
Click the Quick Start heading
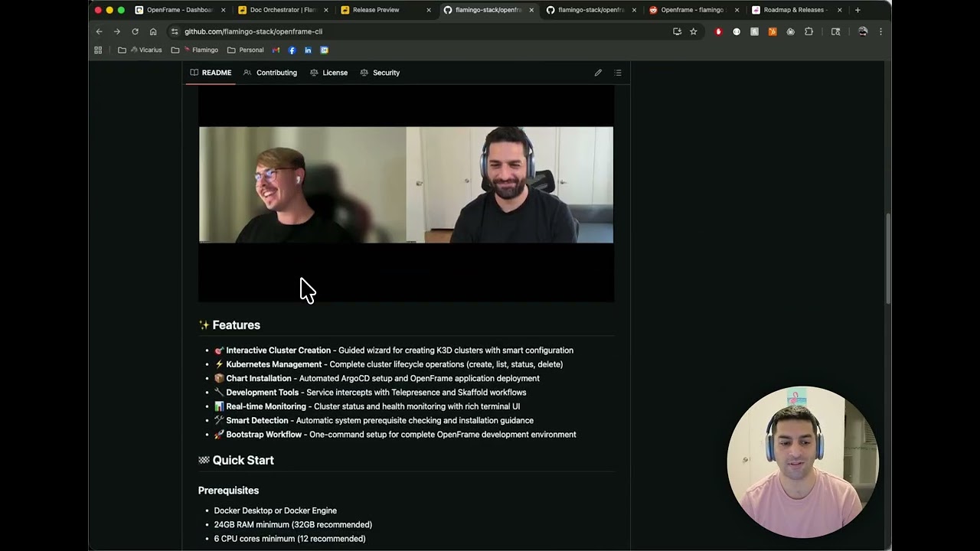tap(243, 460)
